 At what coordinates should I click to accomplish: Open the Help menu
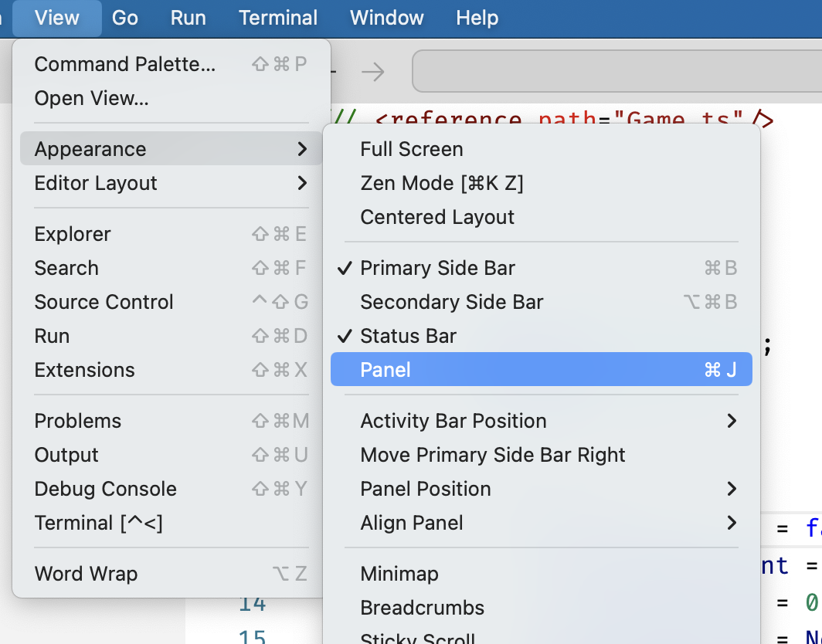pos(477,17)
